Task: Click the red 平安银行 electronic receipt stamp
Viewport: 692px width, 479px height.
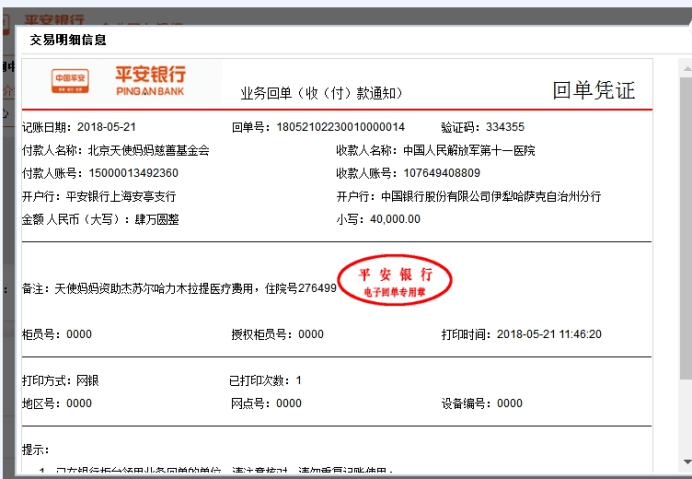Action: 395,280
